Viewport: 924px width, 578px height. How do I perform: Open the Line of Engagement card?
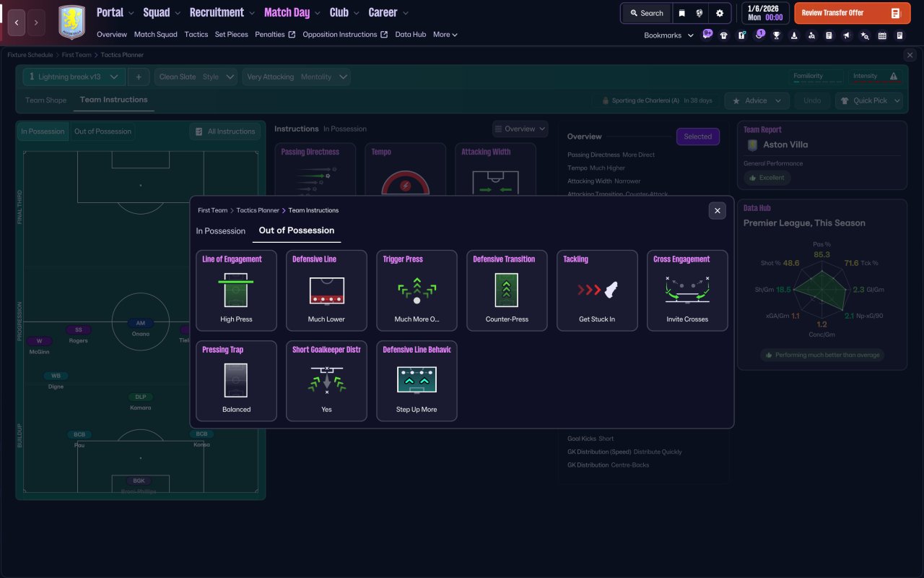pos(236,290)
